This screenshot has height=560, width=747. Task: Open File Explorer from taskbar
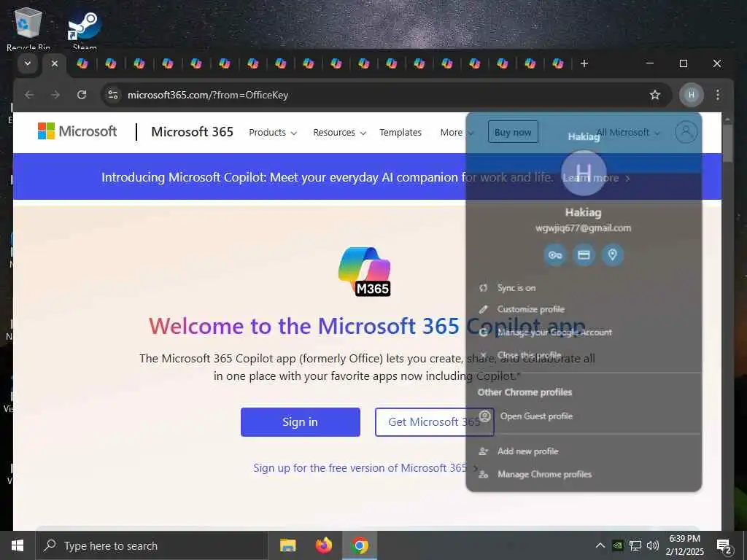[287, 545]
